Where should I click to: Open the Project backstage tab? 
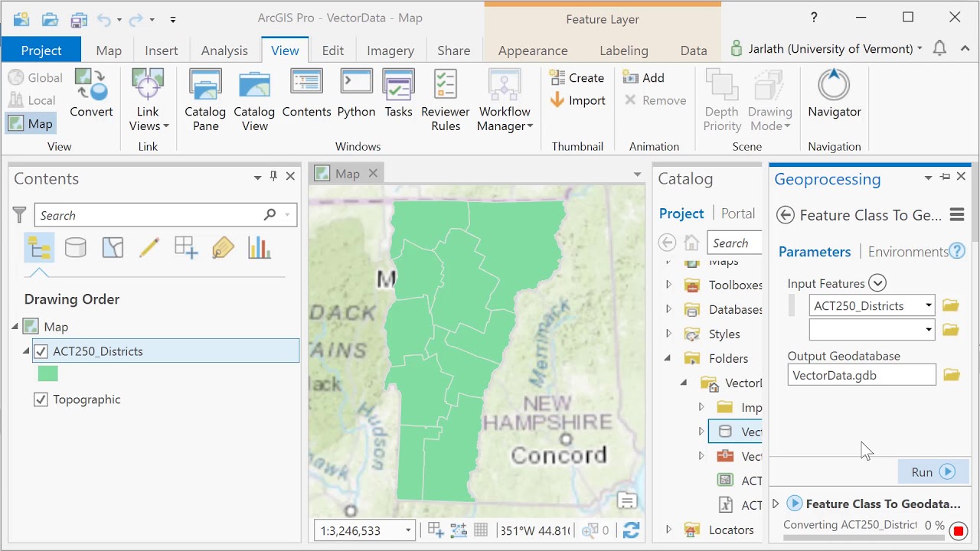pos(41,51)
